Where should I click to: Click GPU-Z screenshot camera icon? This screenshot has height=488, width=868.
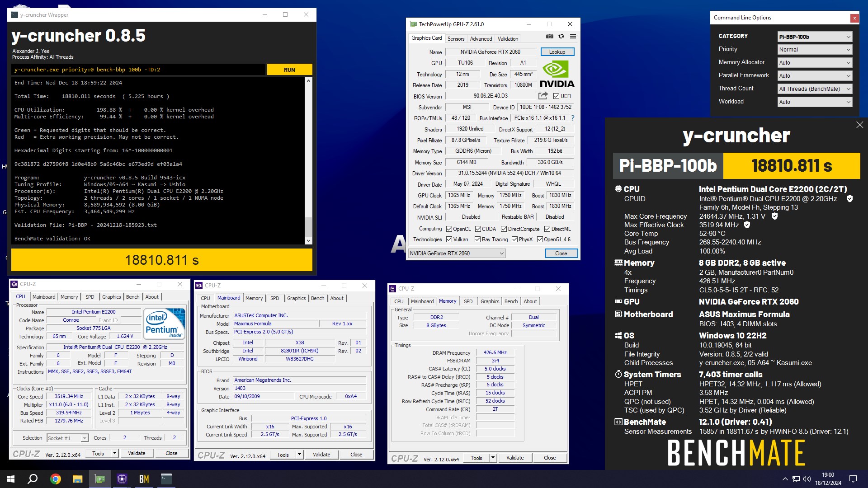tap(550, 36)
